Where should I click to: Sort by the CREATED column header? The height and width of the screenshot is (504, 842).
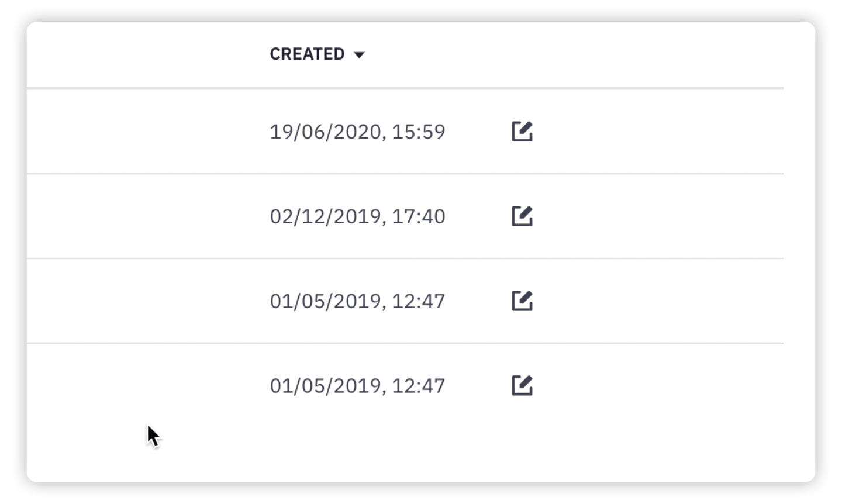click(x=307, y=54)
